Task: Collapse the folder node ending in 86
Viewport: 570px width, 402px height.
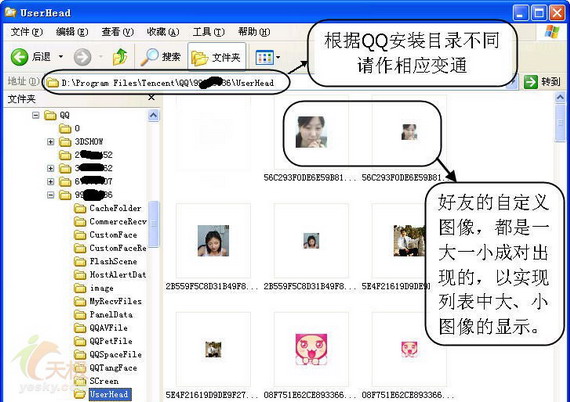Action: (51, 195)
